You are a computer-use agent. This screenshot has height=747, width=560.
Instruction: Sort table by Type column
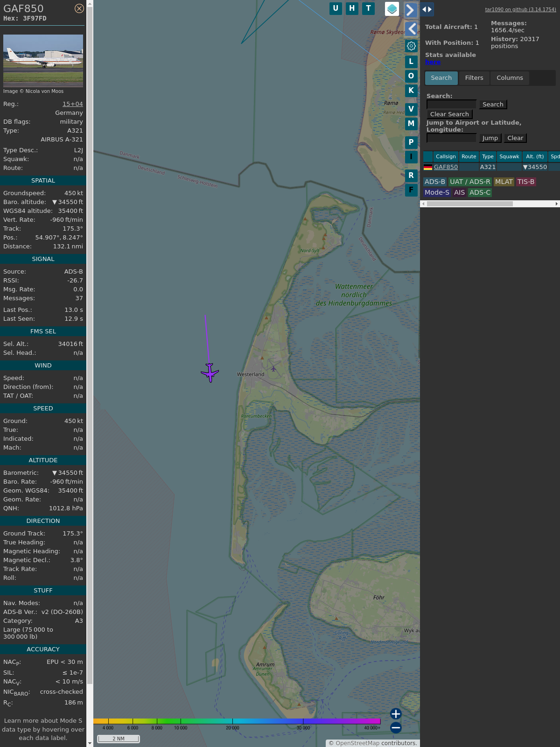pyautogui.click(x=488, y=157)
